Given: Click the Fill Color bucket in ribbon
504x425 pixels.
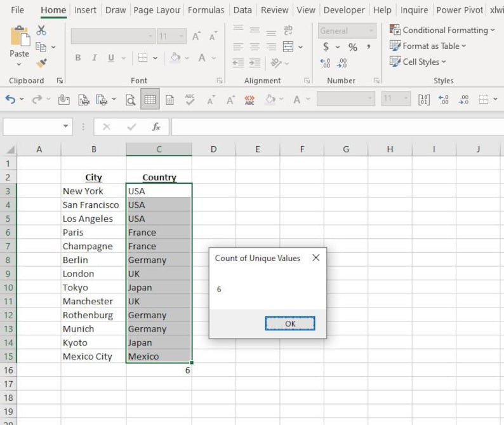Looking at the screenshot, I should pyautogui.click(x=175, y=58).
